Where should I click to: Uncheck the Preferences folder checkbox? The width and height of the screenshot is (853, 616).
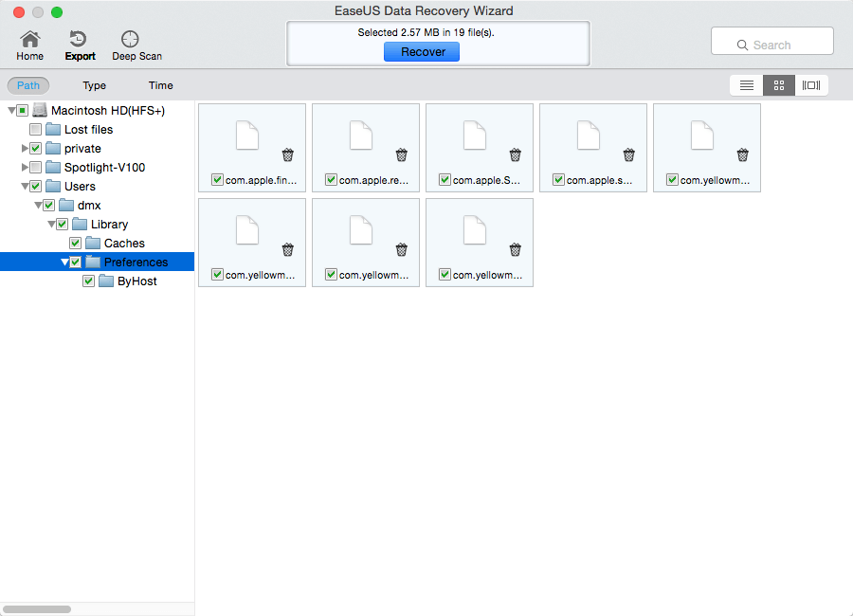pyautogui.click(x=76, y=263)
